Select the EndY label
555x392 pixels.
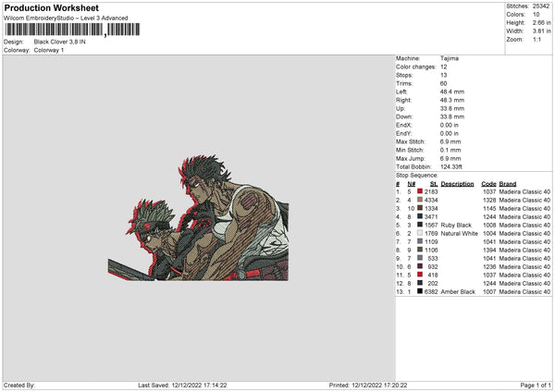404,133
